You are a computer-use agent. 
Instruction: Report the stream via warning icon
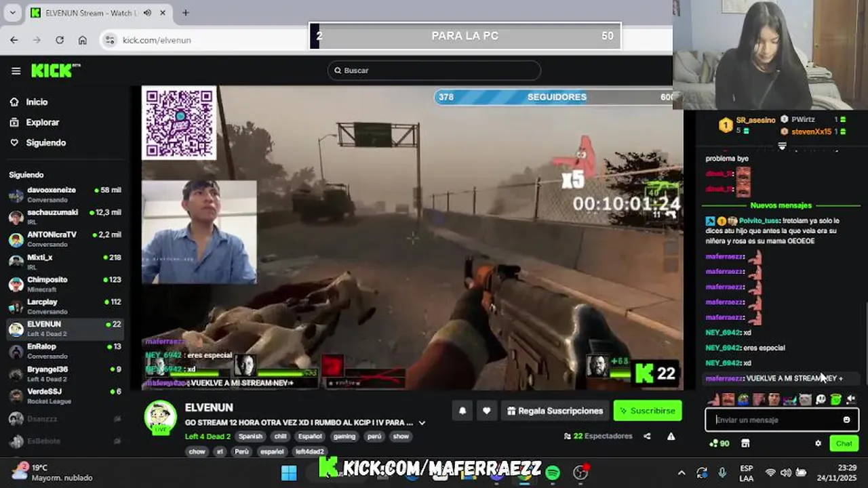pyautogui.click(x=671, y=436)
